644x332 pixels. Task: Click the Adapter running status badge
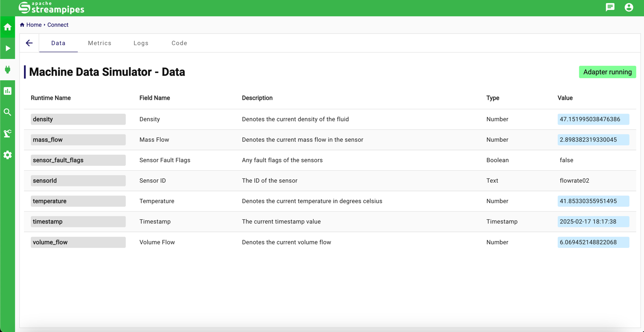point(607,72)
